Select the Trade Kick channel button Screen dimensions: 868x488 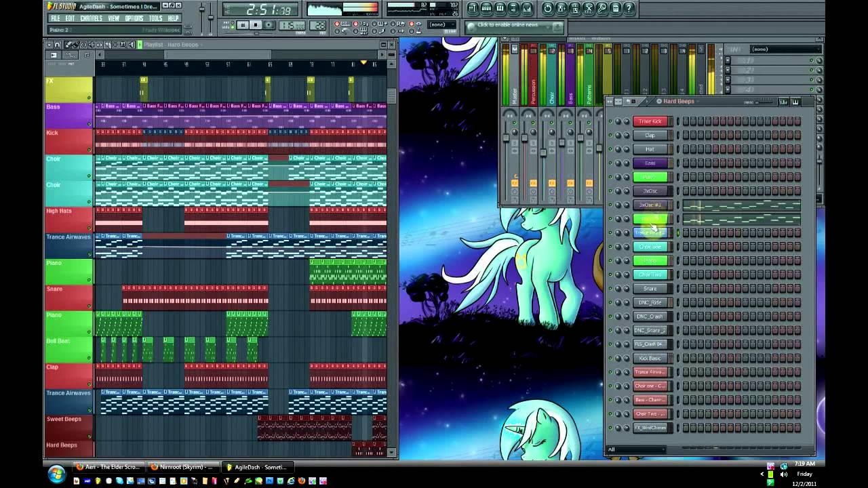[x=650, y=121]
